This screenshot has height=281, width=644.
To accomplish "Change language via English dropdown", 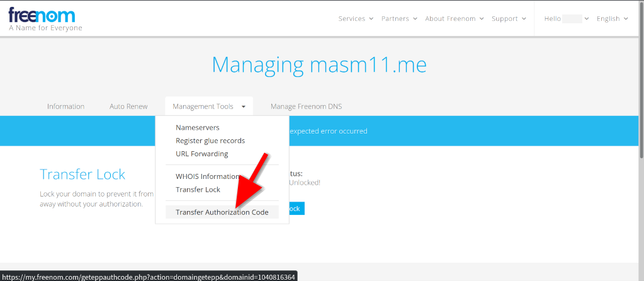I will pos(612,18).
